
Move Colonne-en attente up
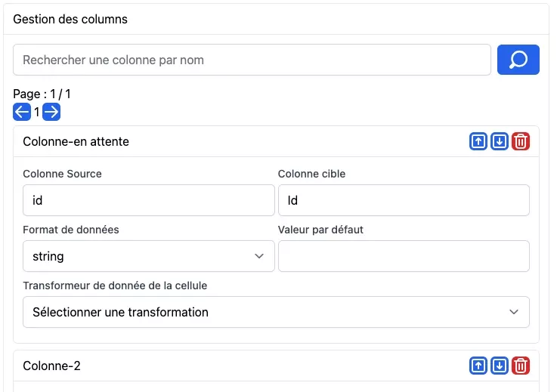click(478, 141)
